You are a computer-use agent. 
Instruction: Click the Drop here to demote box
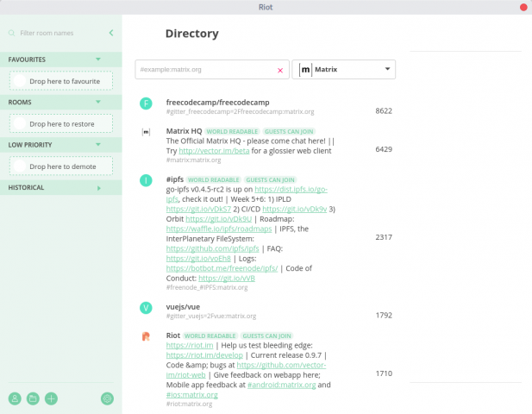[61, 166]
